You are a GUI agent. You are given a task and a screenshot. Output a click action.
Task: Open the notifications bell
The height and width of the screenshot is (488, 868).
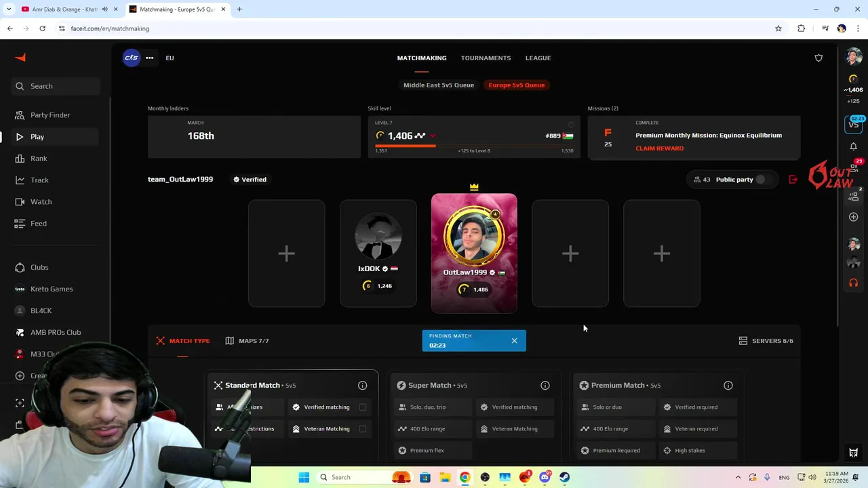tap(853, 146)
